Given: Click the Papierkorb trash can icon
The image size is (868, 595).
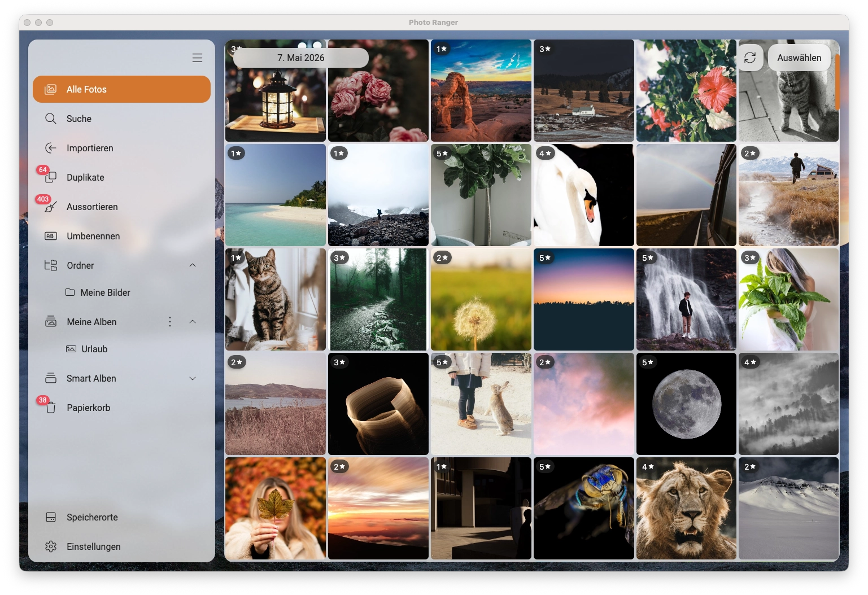Looking at the screenshot, I should click(51, 408).
